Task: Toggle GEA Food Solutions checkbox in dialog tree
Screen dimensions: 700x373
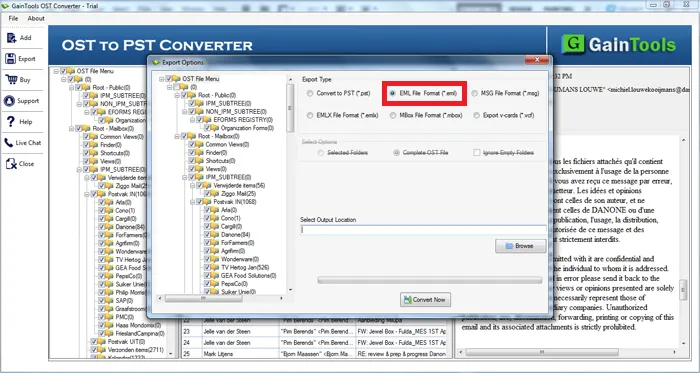Action: (208, 276)
